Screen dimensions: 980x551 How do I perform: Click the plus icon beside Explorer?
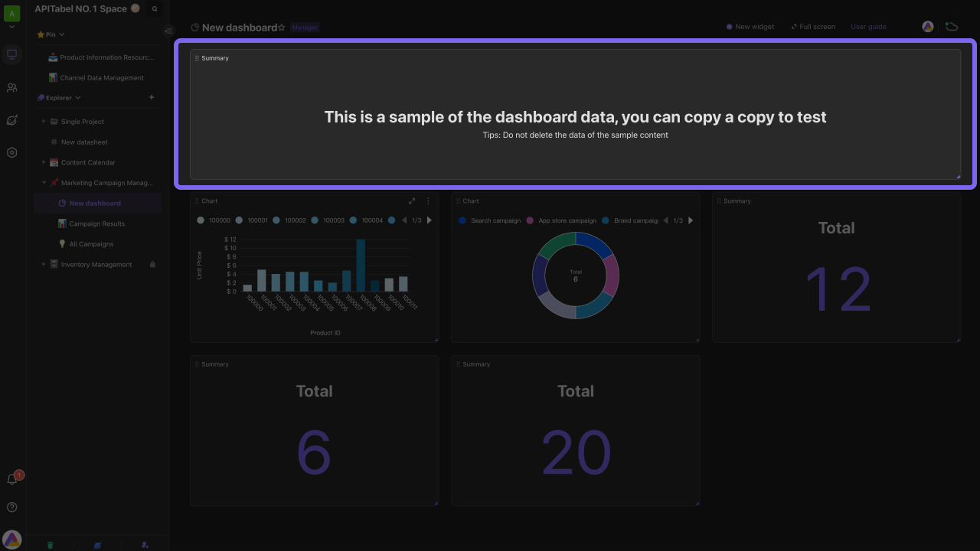152,97
